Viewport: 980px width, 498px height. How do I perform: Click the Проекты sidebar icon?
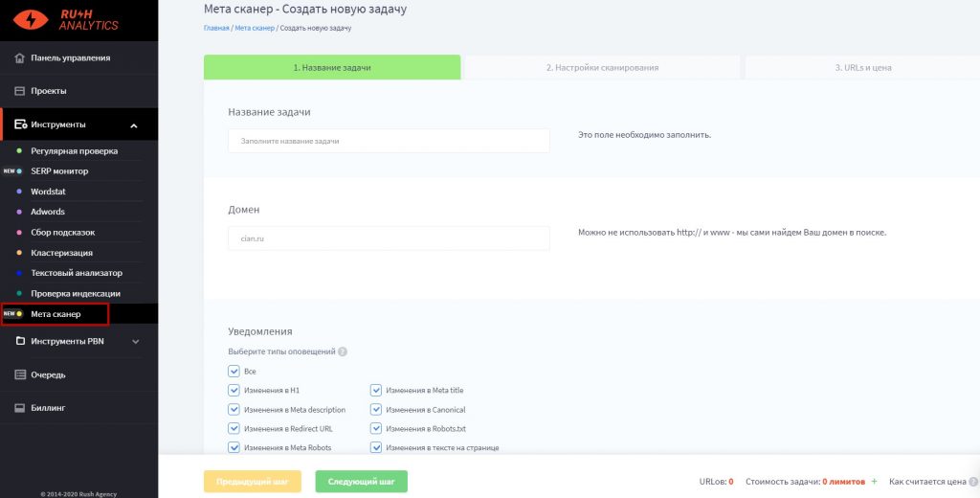pyautogui.click(x=20, y=91)
